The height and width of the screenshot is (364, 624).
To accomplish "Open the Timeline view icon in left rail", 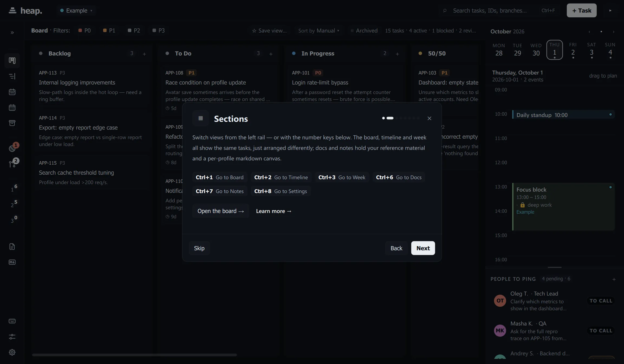I will pos(12,76).
